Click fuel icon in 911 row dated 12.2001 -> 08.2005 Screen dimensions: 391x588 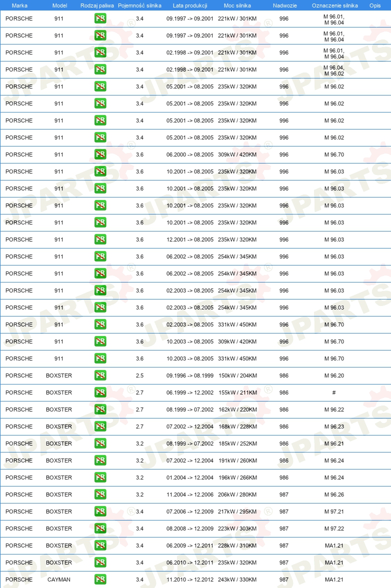[x=100, y=239]
